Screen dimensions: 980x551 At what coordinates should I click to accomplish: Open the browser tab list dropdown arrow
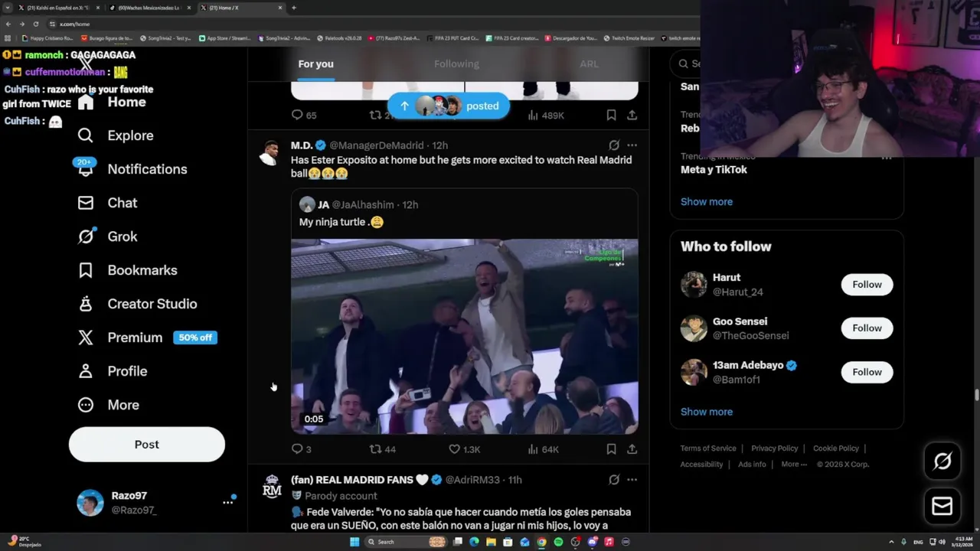pos(8,8)
